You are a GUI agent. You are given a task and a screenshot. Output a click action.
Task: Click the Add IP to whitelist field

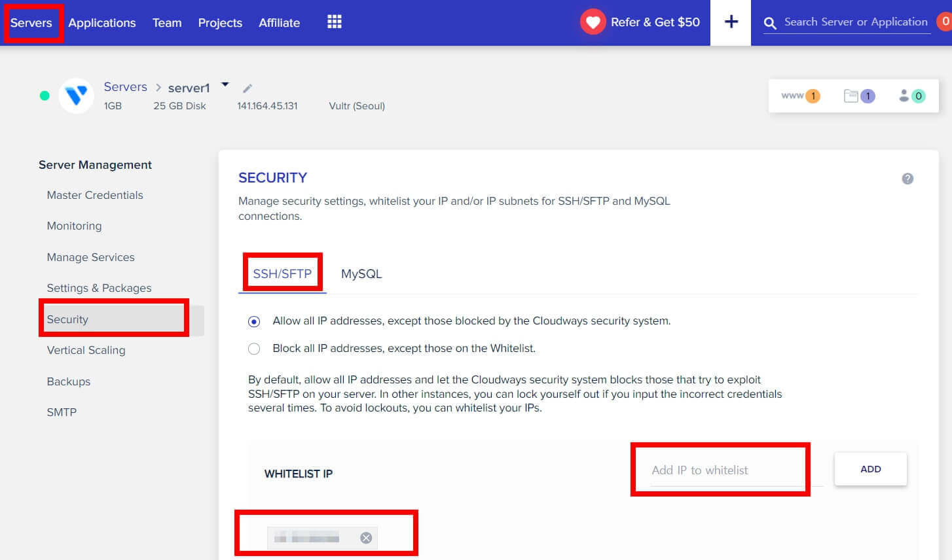(x=737, y=470)
